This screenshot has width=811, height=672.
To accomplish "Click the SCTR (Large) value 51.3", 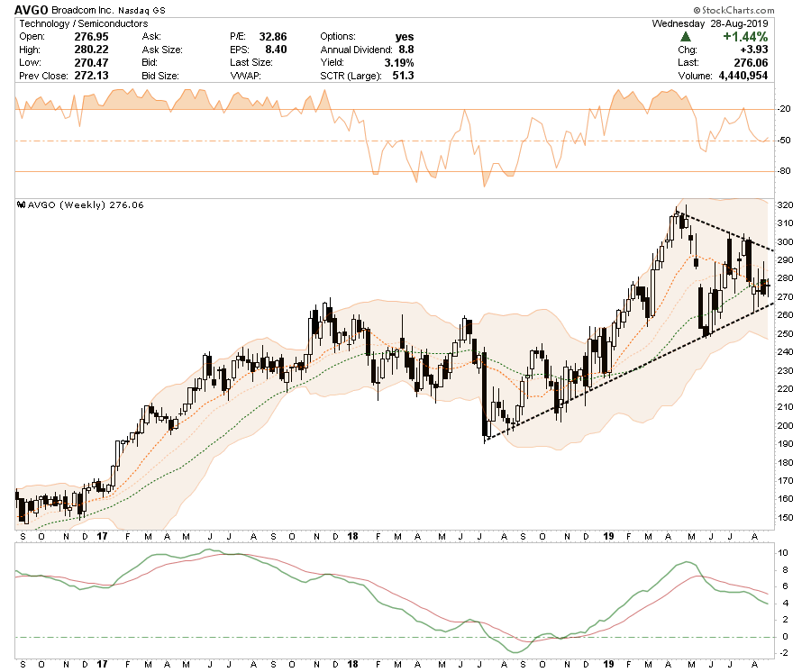I will point(403,76).
